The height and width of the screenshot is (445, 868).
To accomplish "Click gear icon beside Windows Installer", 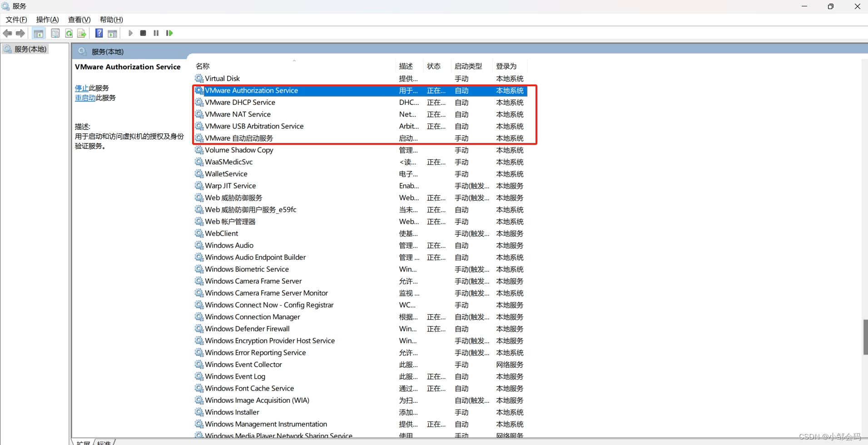I will (199, 412).
